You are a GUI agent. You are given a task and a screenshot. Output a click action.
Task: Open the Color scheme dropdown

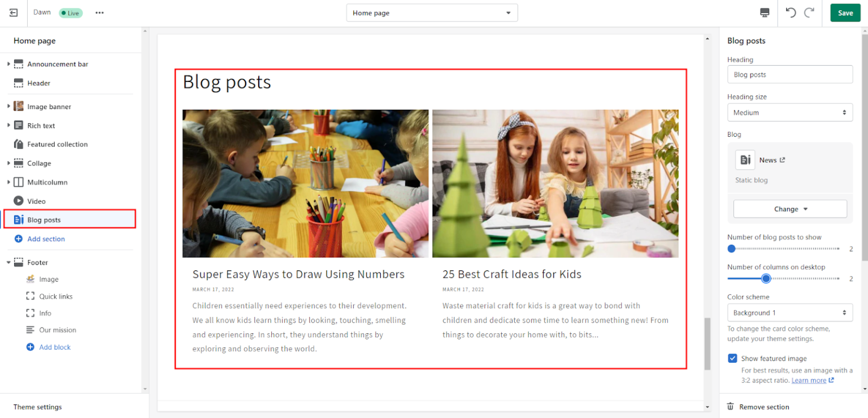point(789,312)
